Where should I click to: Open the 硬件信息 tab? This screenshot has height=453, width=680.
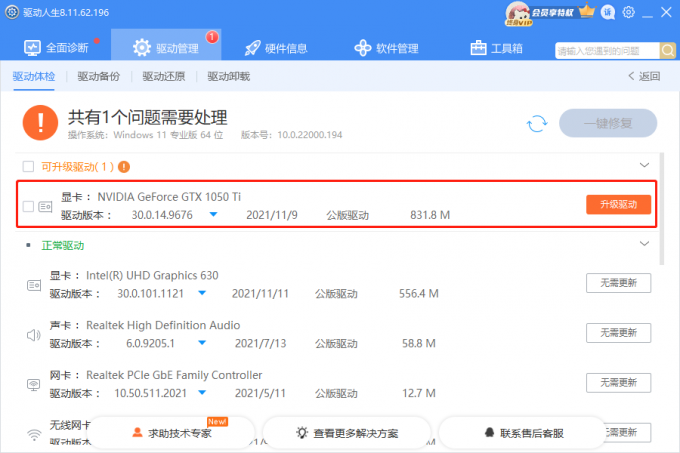pos(276,48)
